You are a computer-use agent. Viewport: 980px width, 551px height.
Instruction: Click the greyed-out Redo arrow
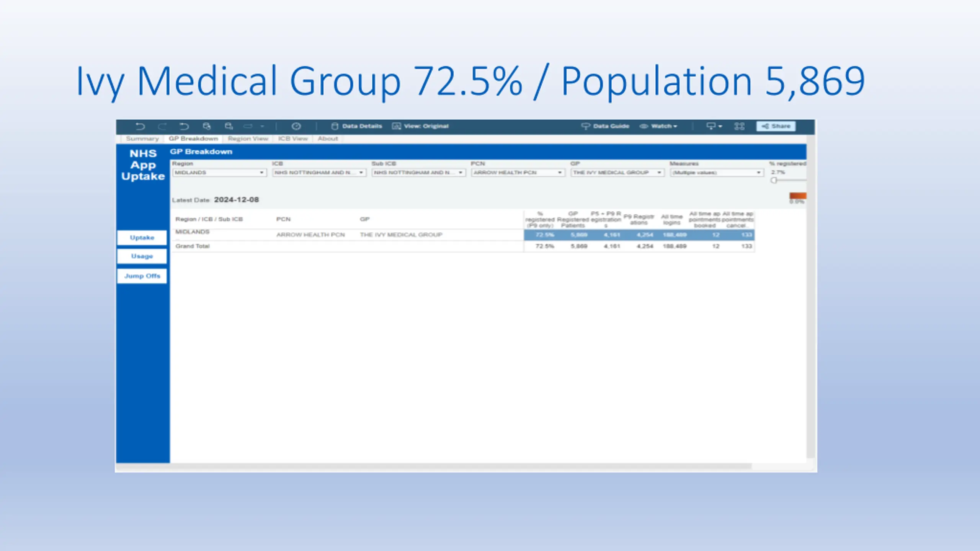(162, 126)
